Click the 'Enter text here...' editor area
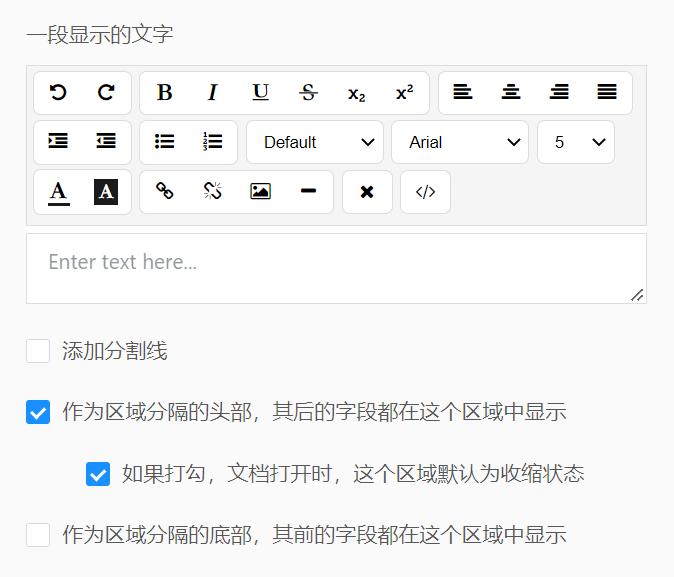 tap(337, 269)
